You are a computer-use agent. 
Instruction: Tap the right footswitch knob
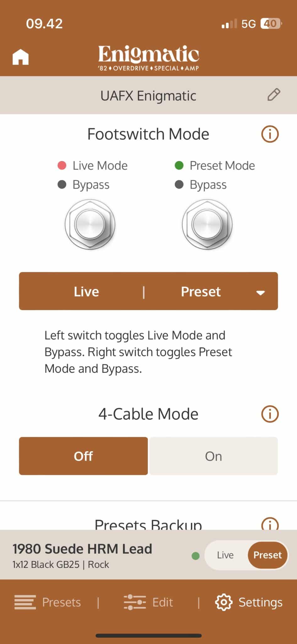[207, 225]
